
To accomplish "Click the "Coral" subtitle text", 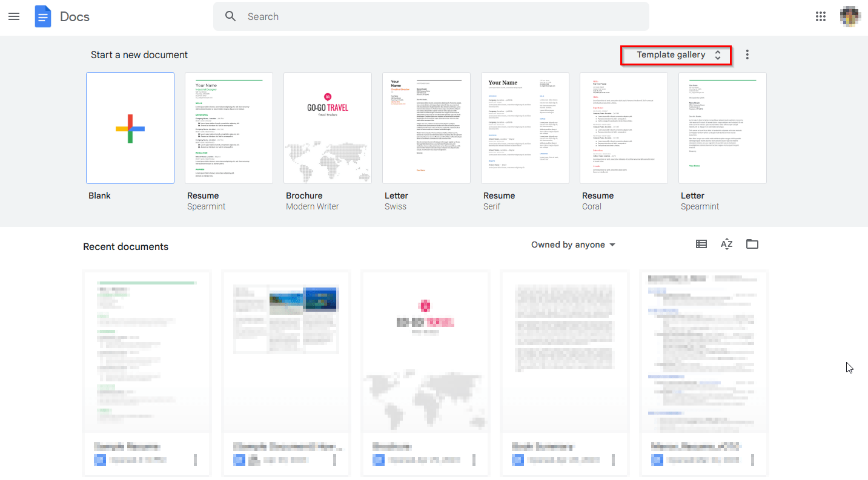I will pyautogui.click(x=592, y=206).
